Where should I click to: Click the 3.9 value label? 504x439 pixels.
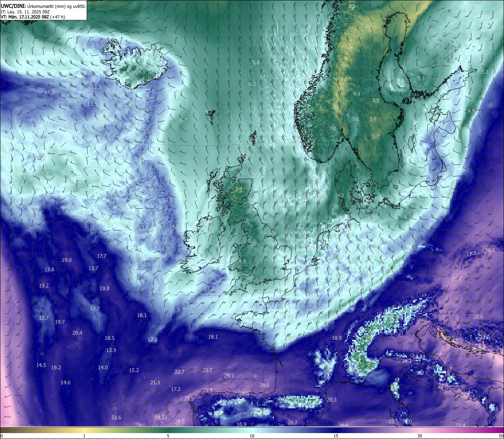pos(376,100)
